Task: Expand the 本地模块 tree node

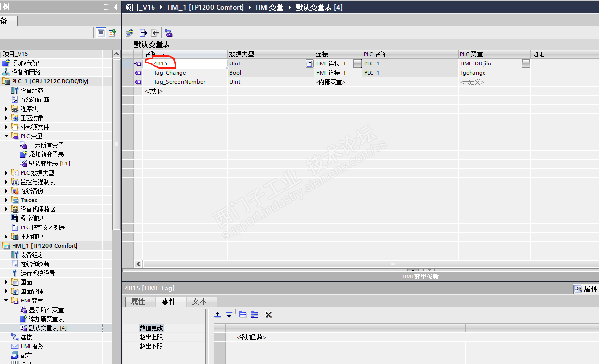Action: point(6,237)
